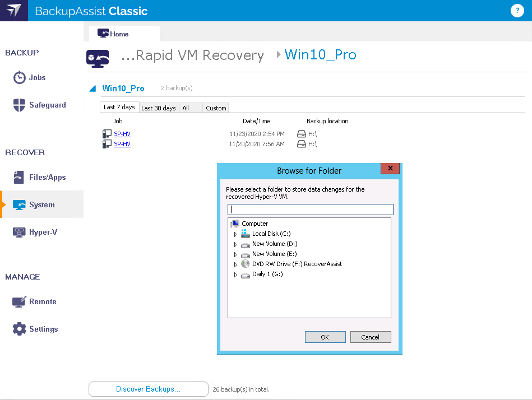
Task: Open the Home tab
Action: [x=124, y=34]
